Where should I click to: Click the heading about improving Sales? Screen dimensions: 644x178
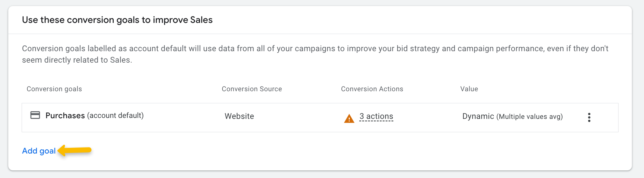117,20
